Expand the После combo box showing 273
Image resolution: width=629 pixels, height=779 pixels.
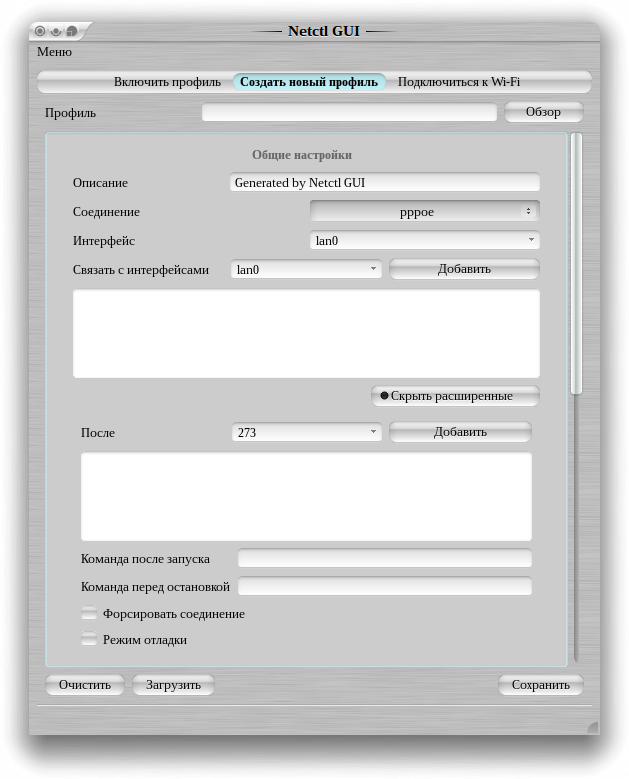point(305,432)
